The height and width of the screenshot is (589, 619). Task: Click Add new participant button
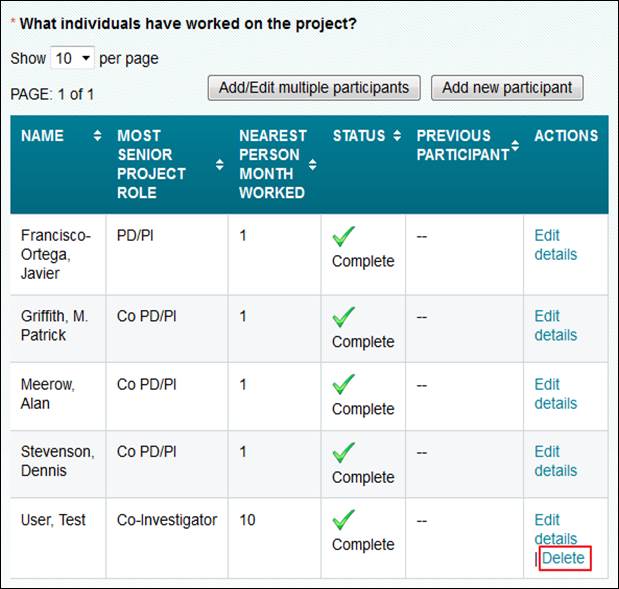pos(507,88)
